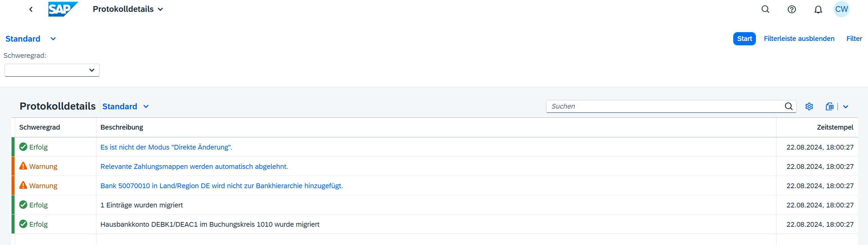Viewport: 868px width, 245px height.
Task: Click the magnifier icon in Suchen field
Action: coord(789,107)
